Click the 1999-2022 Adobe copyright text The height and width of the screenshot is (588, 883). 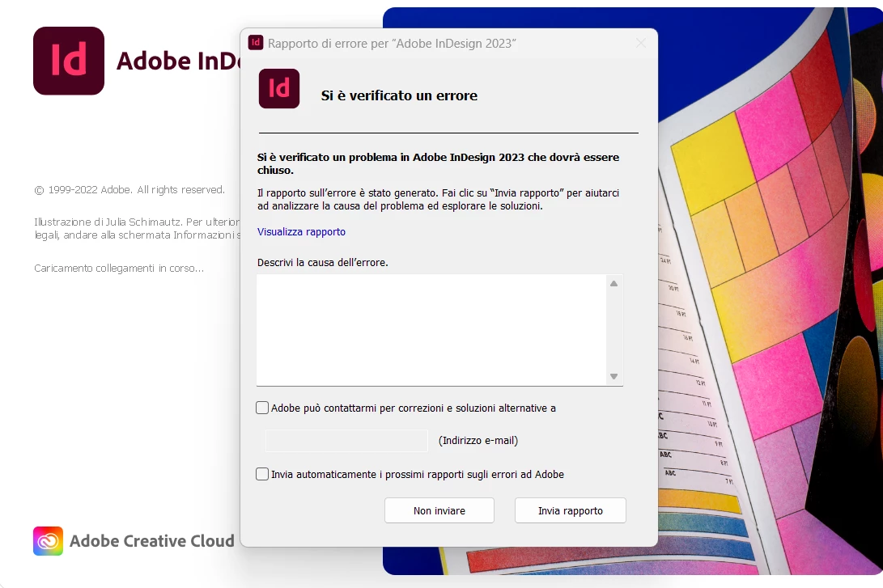tap(129, 190)
